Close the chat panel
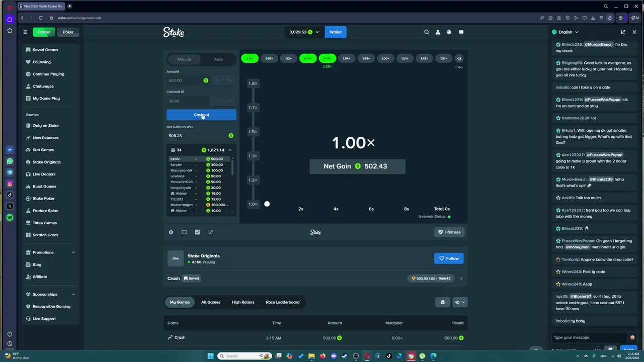 coord(634,32)
